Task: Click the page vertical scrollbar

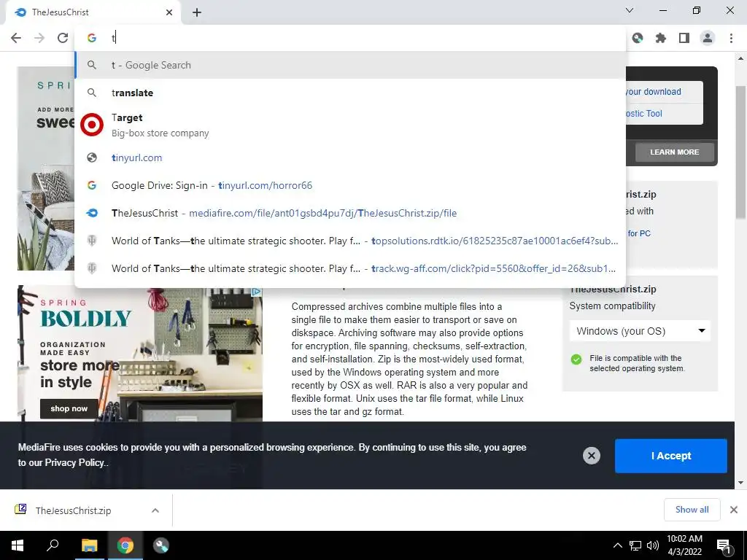Action: [740, 152]
